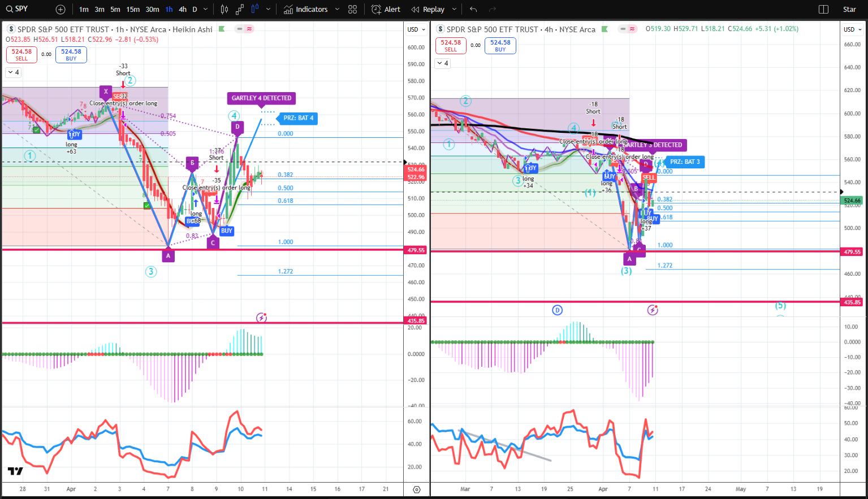The image size is (868, 499).
Task: Open the indicator templates grid icon
Action: (353, 10)
